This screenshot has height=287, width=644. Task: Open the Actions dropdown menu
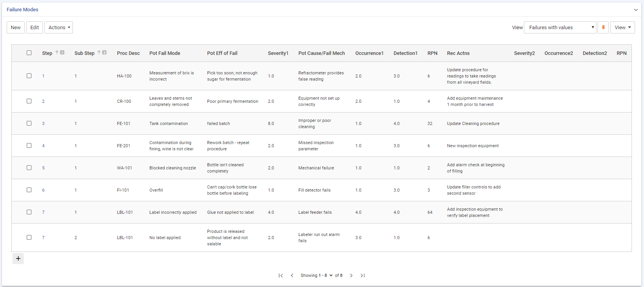click(x=59, y=28)
